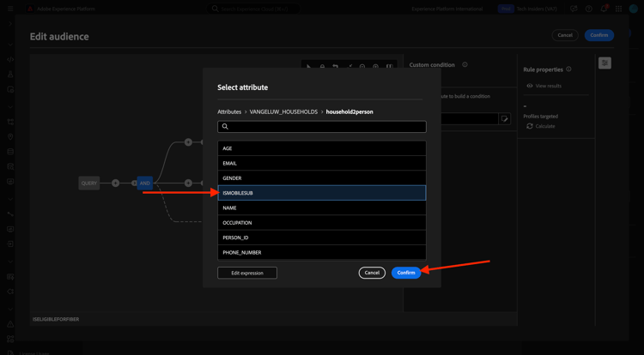The image size is (644, 355).
Task: Select the QUERY node on the canvas
Action: (x=88, y=184)
